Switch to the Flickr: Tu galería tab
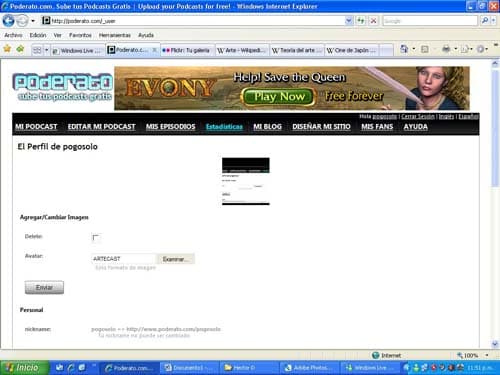This screenshot has height=375, width=500. [187, 50]
